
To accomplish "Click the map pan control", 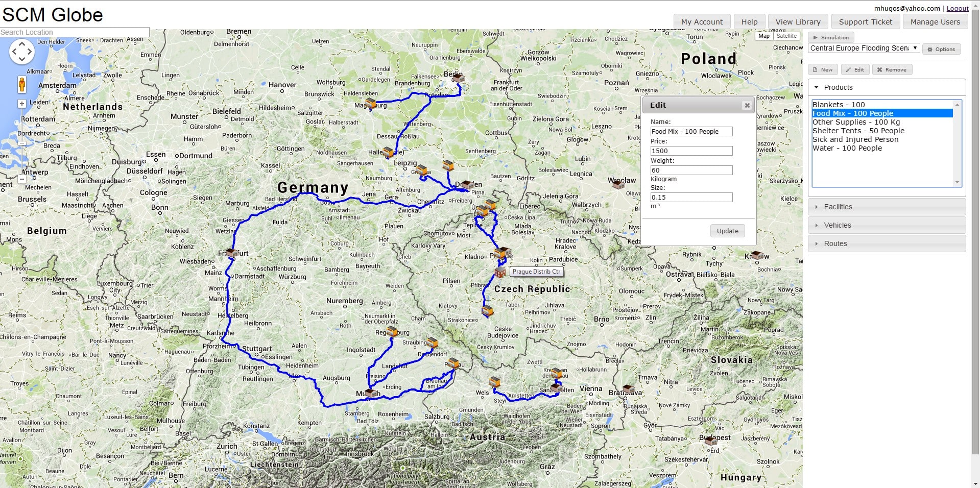I will [x=22, y=52].
